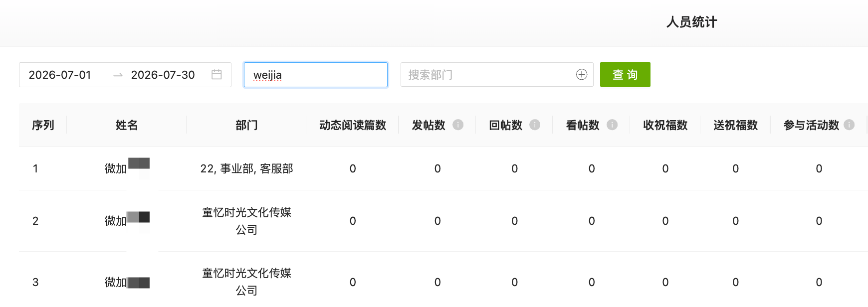868x307 pixels.
Task: Click the name 微加 in row 2
Action: tap(116, 221)
